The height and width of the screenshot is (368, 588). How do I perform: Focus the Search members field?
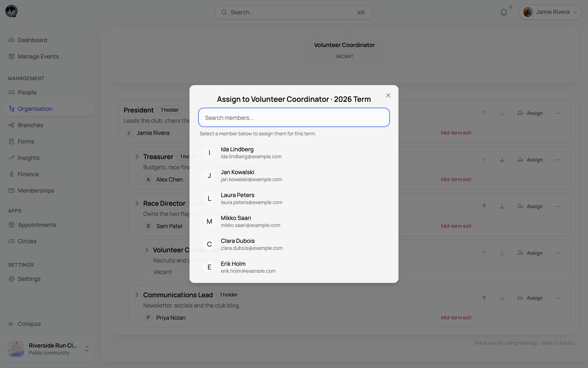pyautogui.click(x=294, y=118)
